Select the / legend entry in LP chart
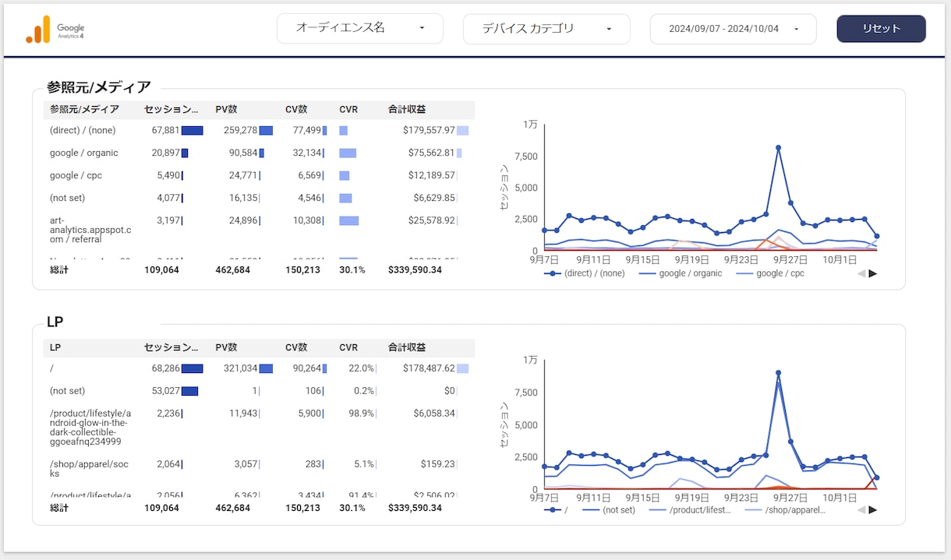 click(x=556, y=510)
